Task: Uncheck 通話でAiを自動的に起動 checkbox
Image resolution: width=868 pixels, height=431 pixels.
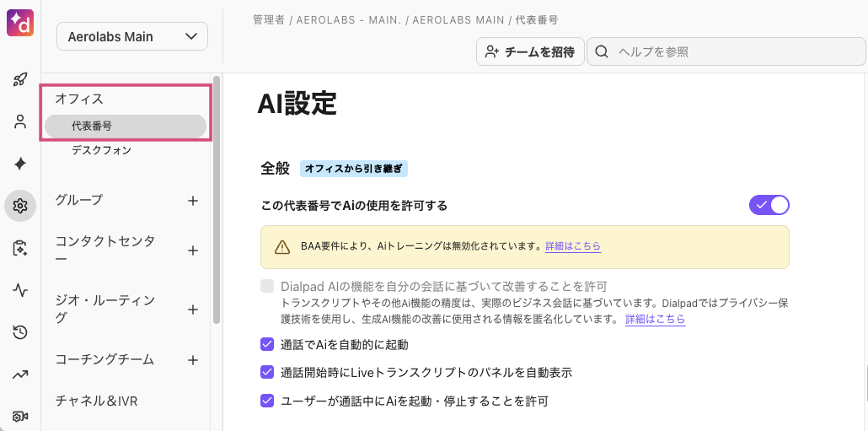Action: [267, 344]
